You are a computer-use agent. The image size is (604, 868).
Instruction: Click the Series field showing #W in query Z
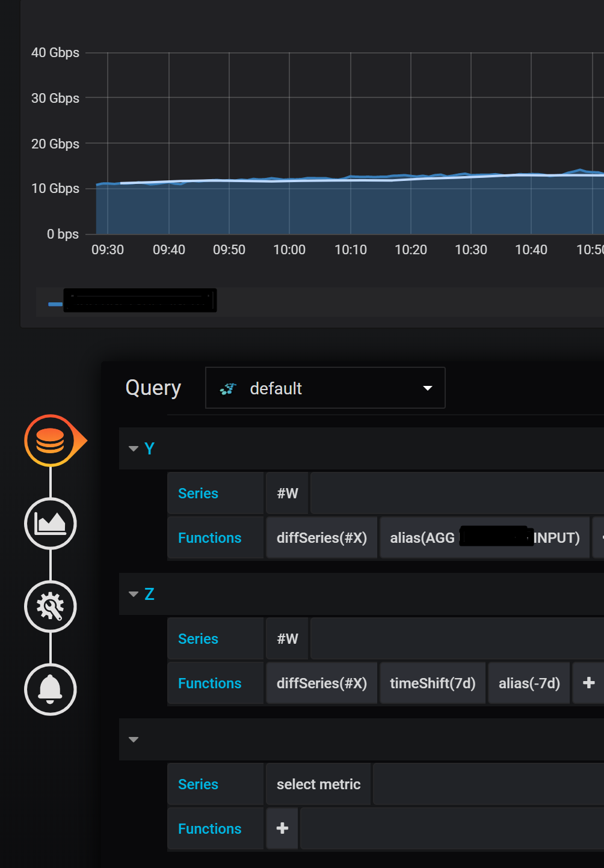(x=287, y=638)
